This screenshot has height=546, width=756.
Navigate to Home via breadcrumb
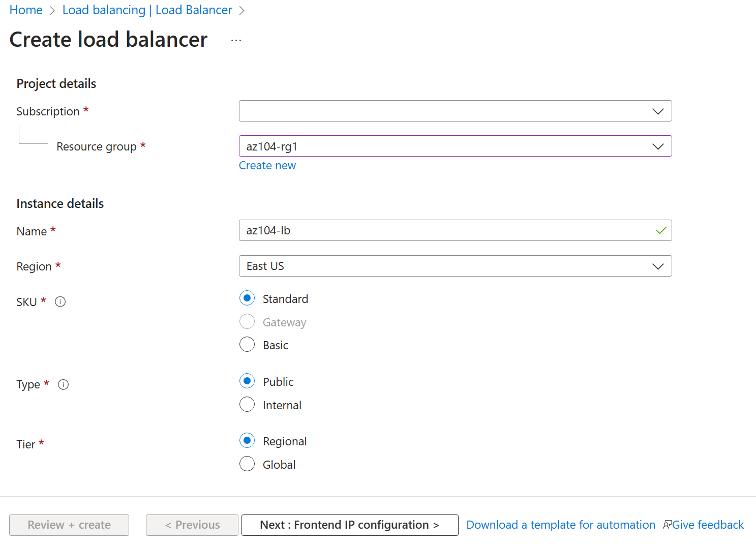25,10
